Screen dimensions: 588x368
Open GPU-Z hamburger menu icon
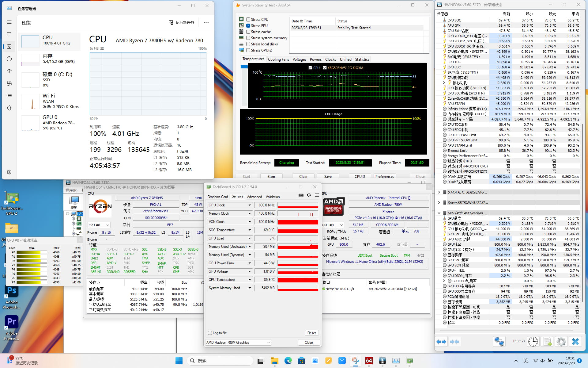(x=317, y=195)
